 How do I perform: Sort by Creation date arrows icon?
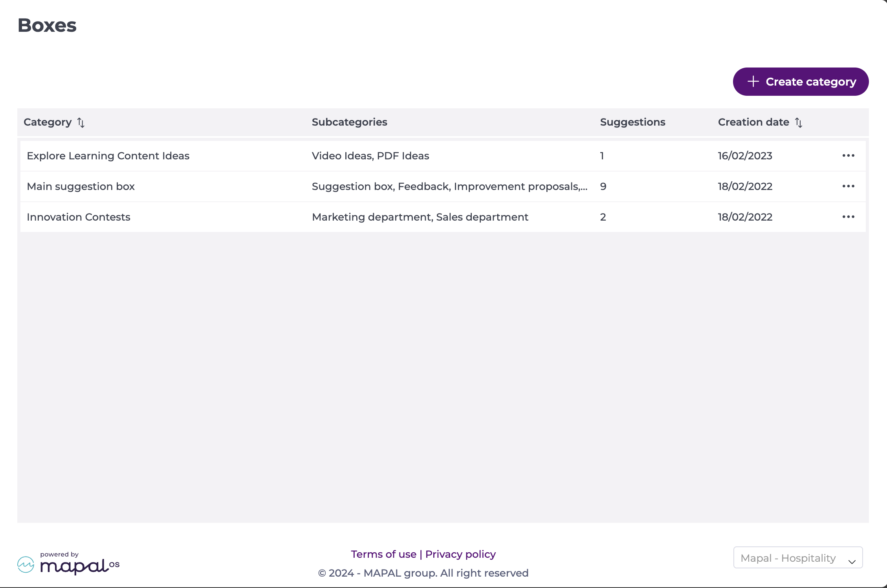coord(799,122)
